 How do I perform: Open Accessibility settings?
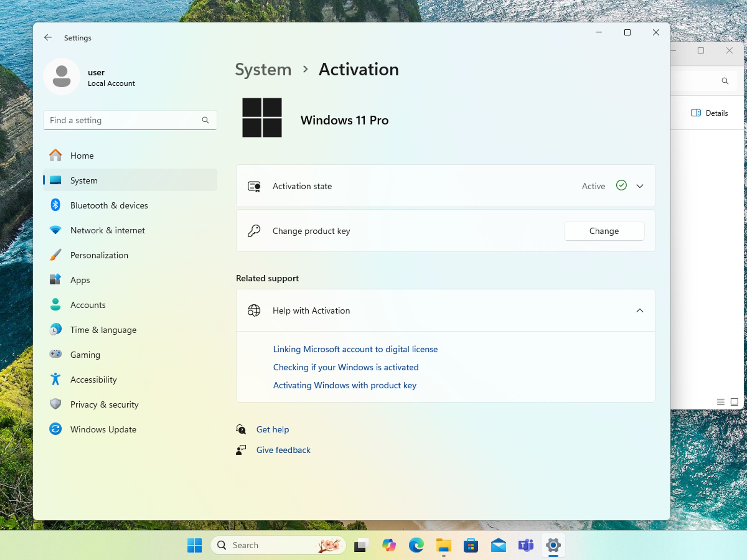[x=130, y=380]
